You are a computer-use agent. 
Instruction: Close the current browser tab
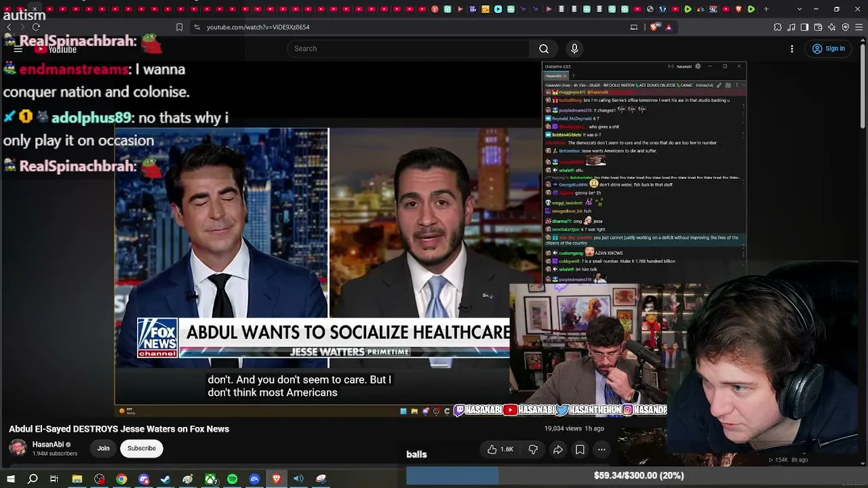point(35,9)
